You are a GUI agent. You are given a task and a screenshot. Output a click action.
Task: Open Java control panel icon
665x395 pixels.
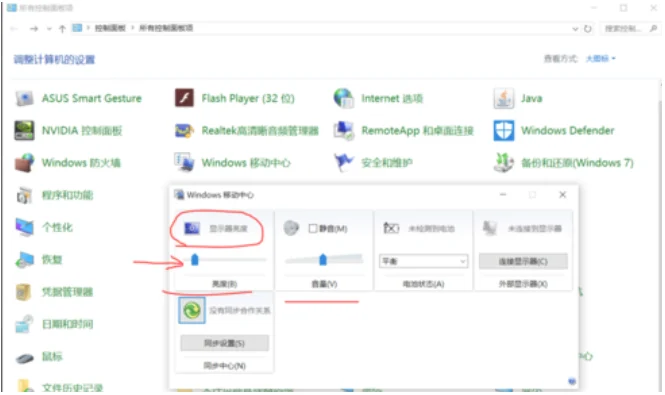pyautogui.click(x=503, y=98)
